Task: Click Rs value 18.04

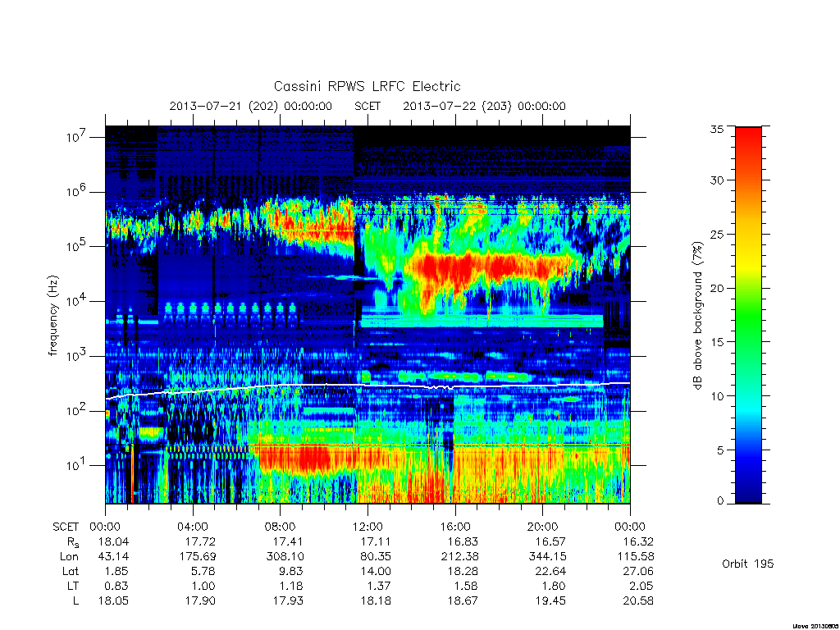Action: [x=113, y=541]
